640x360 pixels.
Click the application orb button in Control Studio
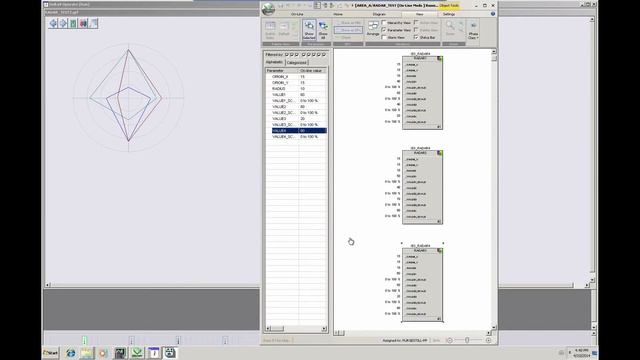(268, 9)
